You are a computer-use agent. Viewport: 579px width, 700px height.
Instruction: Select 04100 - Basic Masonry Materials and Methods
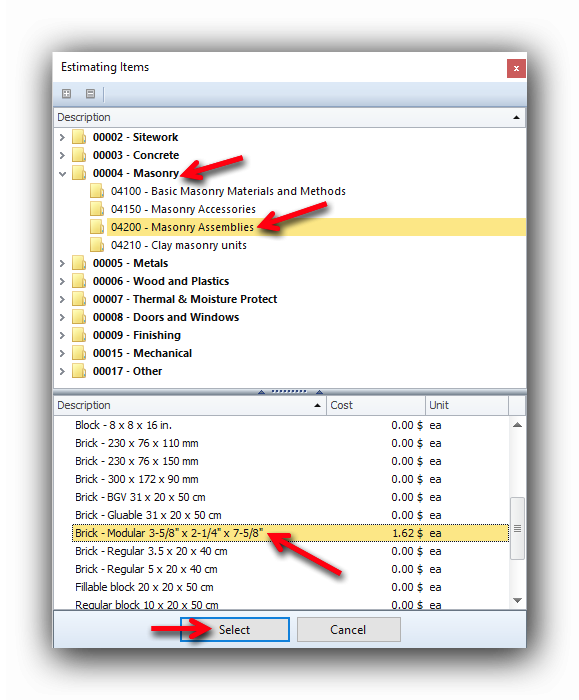(228, 191)
